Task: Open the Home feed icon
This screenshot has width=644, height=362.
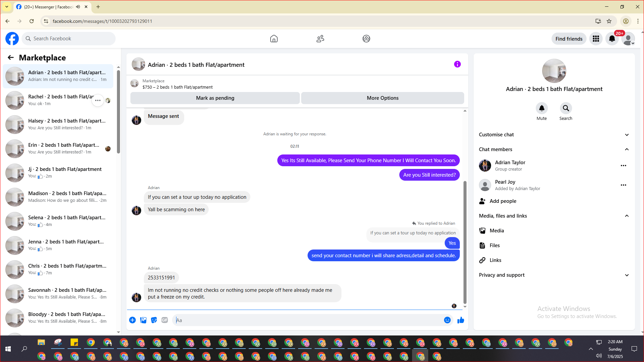Action: click(x=274, y=39)
